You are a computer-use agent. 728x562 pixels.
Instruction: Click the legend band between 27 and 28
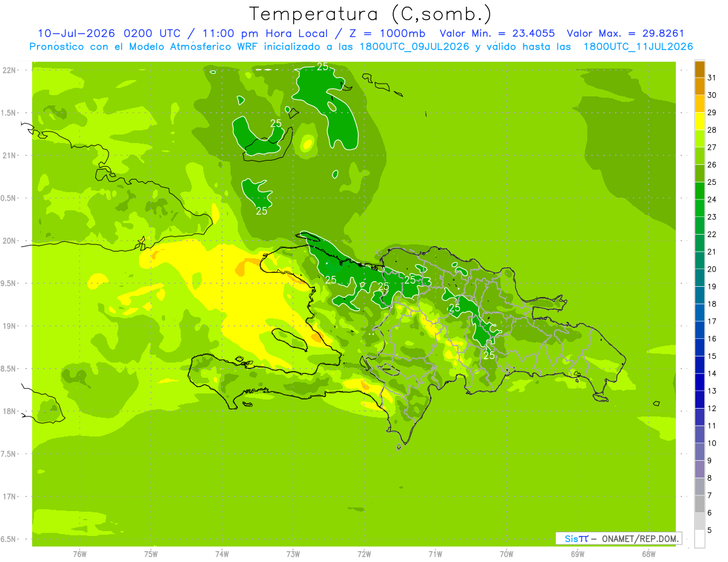(x=699, y=138)
